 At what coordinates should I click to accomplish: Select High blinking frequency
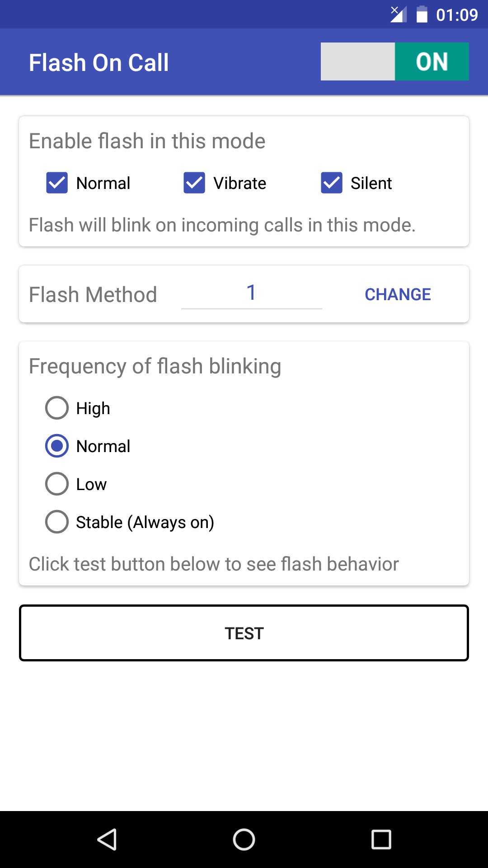(x=57, y=408)
